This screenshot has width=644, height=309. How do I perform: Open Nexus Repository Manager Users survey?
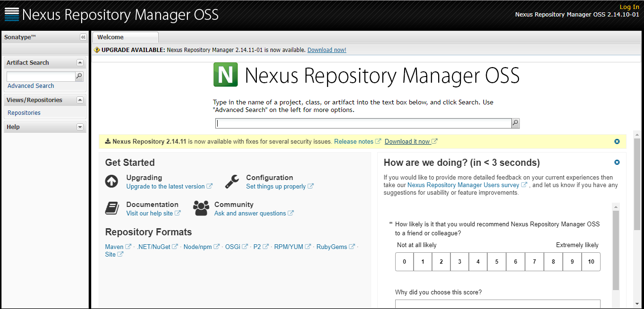point(467,185)
